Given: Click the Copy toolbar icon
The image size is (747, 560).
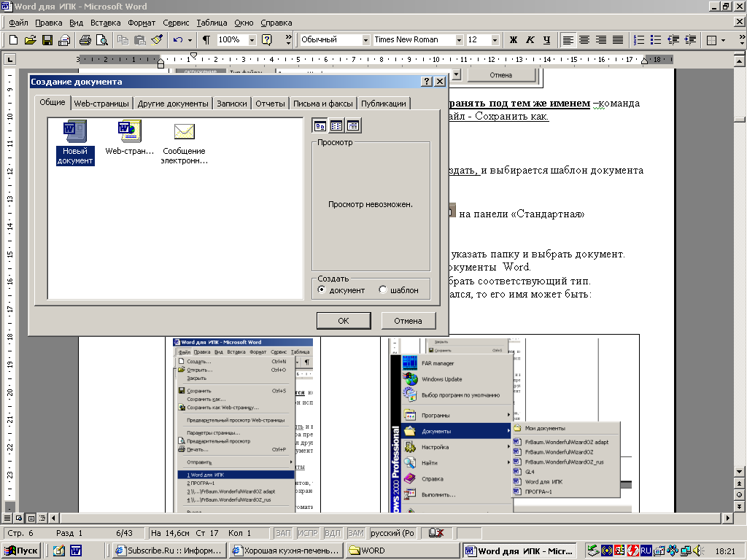Looking at the screenshot, I should click(x=123, y=40).
